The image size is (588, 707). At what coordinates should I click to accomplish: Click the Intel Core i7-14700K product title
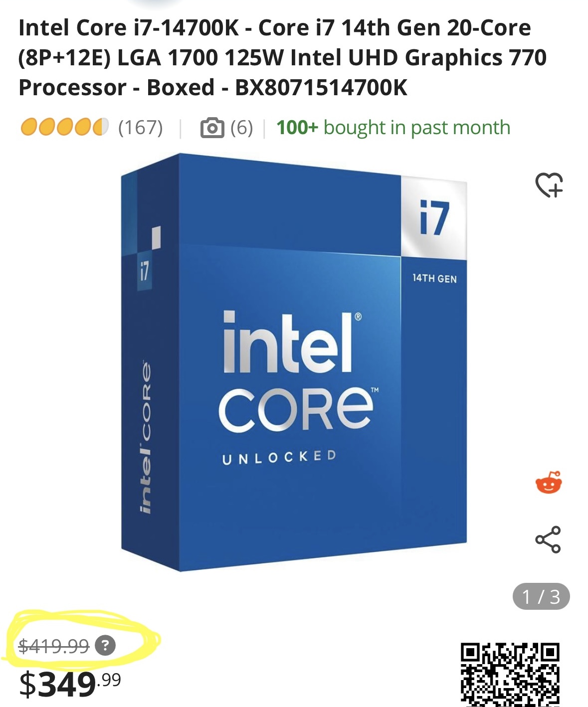tap(283, 57)
